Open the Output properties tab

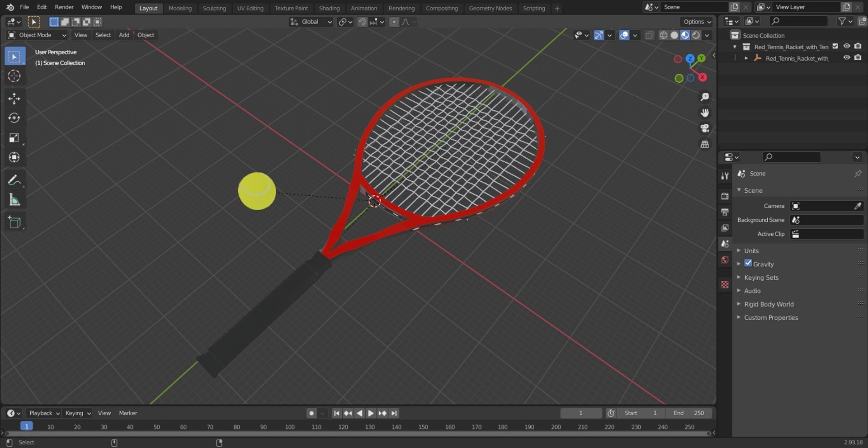pyautogui.click(x=725, y=212)
